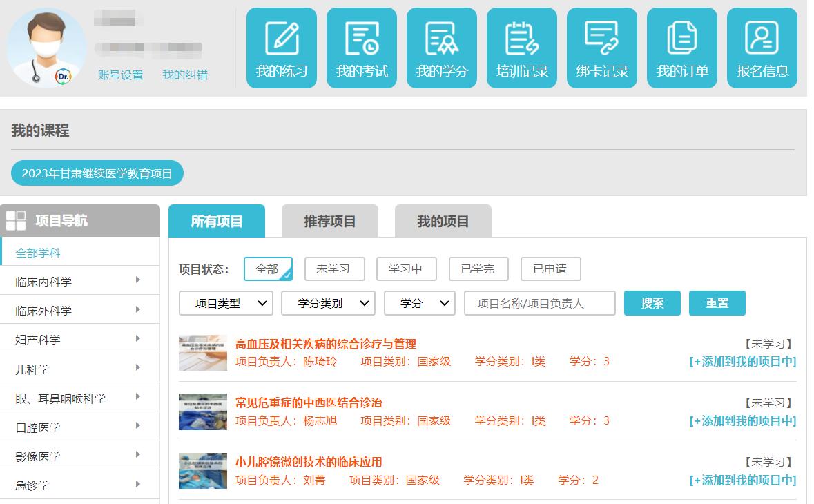Image resolution: width=814 pixels, height=504 pixels.
Task: Open the 我的学分 credits icon
Action: (442, 48)
